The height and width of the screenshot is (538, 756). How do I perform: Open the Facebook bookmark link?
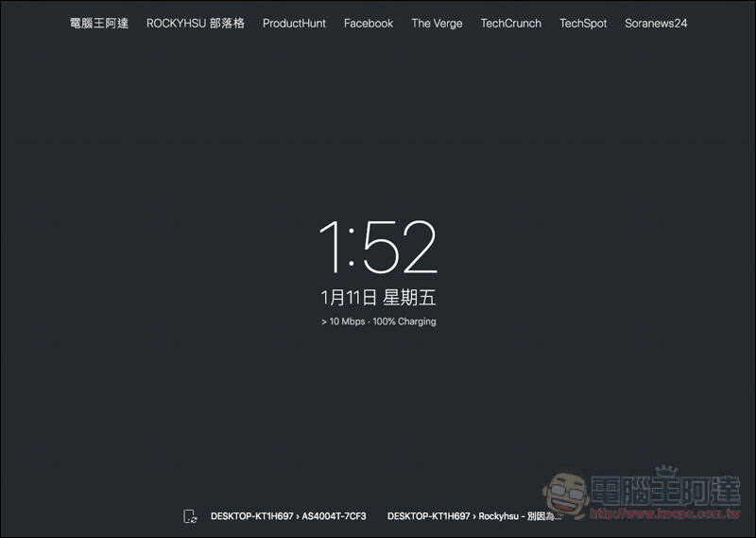point(369,23)
